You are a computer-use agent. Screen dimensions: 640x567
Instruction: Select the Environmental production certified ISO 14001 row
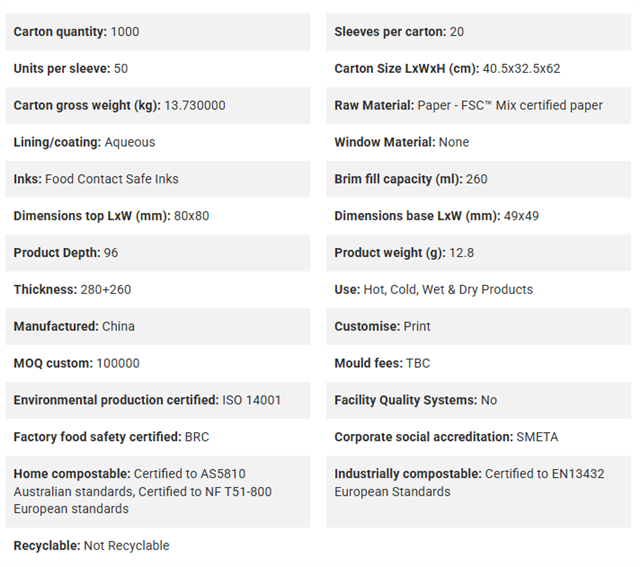(x=158, y=400)
